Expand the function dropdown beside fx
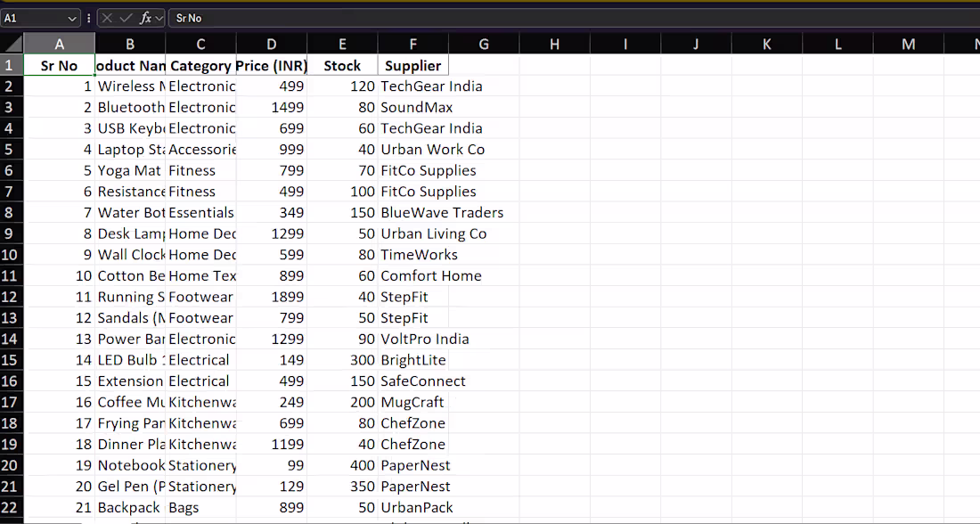The image size is (980, 524). point(159,19)
